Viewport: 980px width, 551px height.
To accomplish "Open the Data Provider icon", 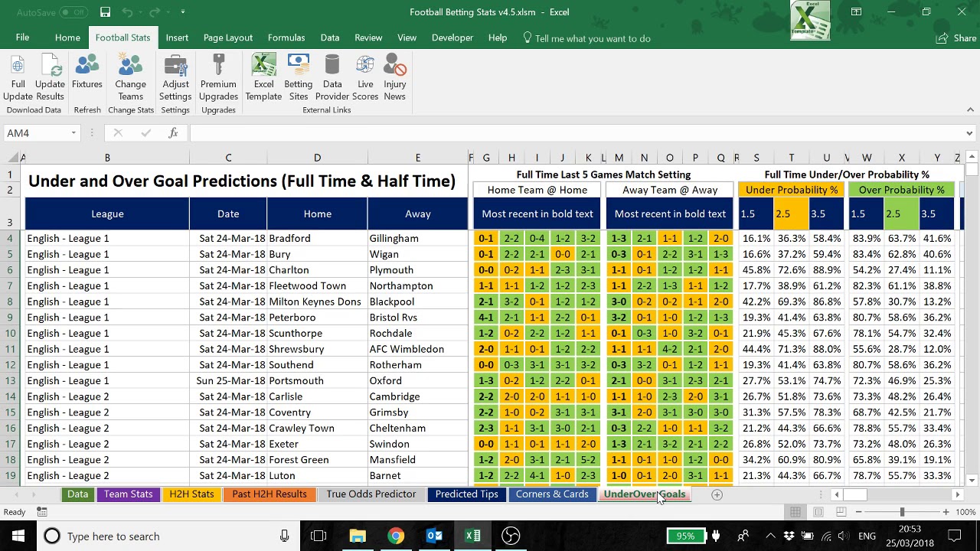I will [x=332, y=78].
